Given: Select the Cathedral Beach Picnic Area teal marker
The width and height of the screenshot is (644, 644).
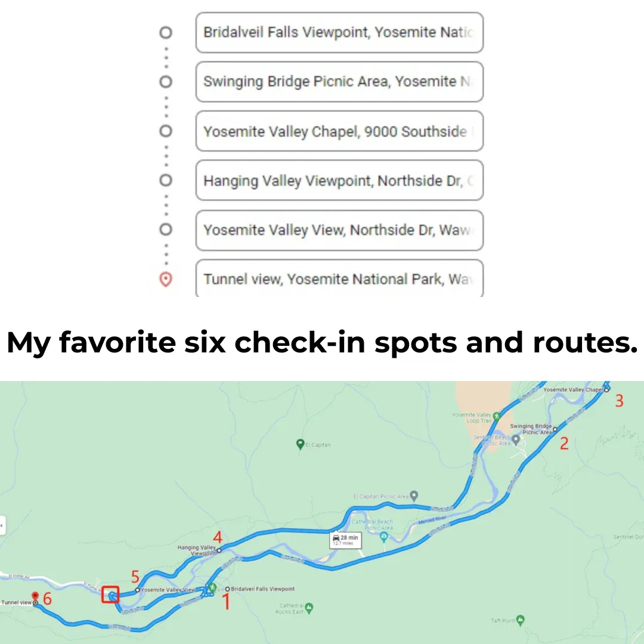Looking at the screenshot, I should click(384, 535).
